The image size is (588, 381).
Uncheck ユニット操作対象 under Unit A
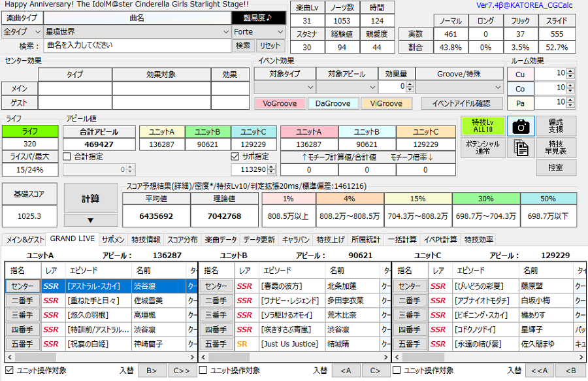tap(9, 370)
